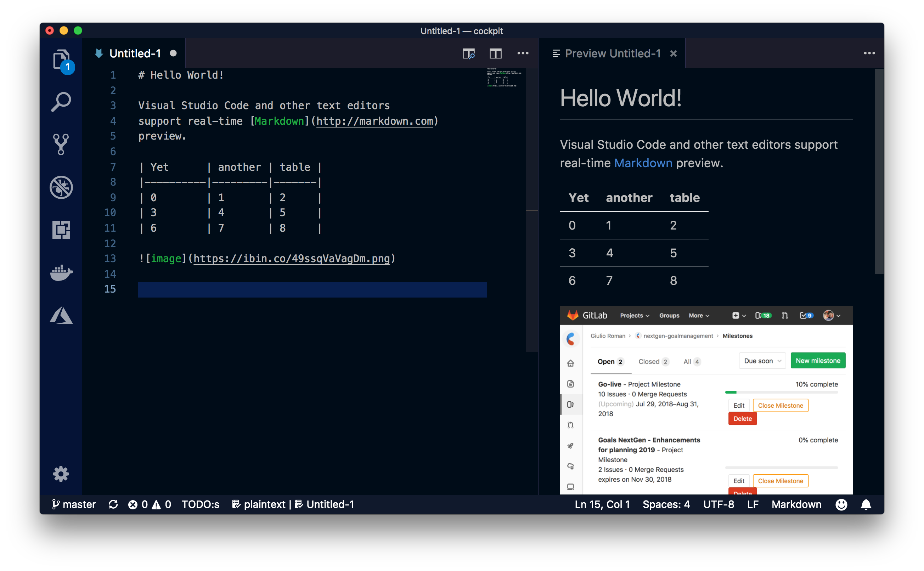Click Close Milestone for Go-live

780,405
